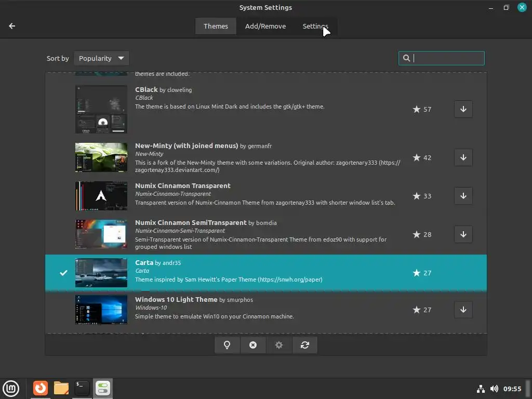Click the uninstall X button
The image size is (532, 399).
click(x=253, y=345)
